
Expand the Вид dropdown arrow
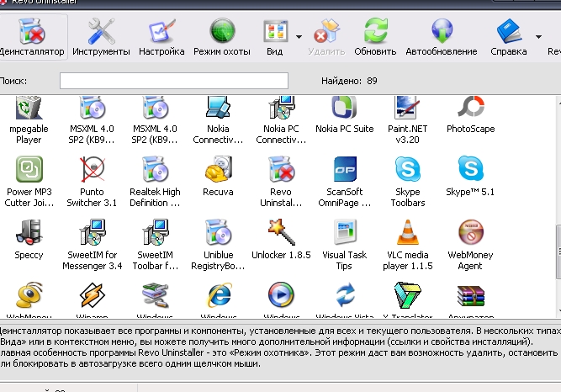299,37
